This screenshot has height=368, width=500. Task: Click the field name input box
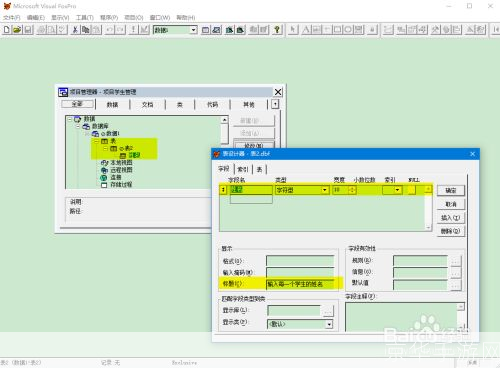(251, 190)
